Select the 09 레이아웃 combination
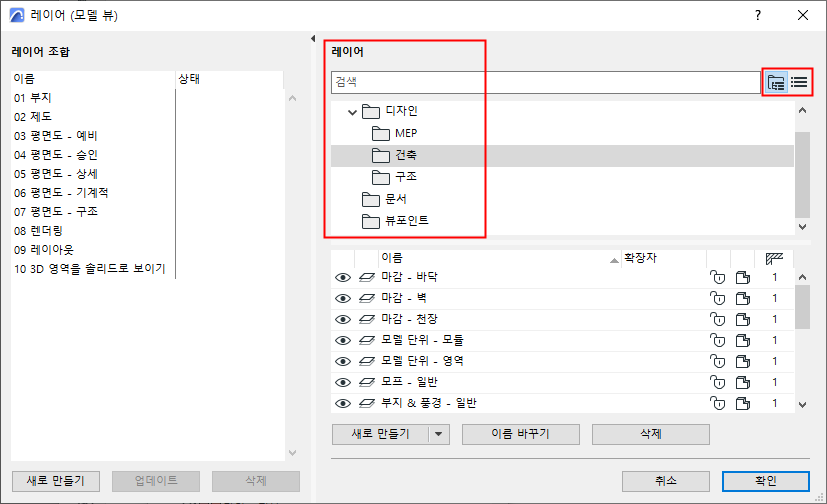Screen dimensions: 827x504 (x=44, y=250)
